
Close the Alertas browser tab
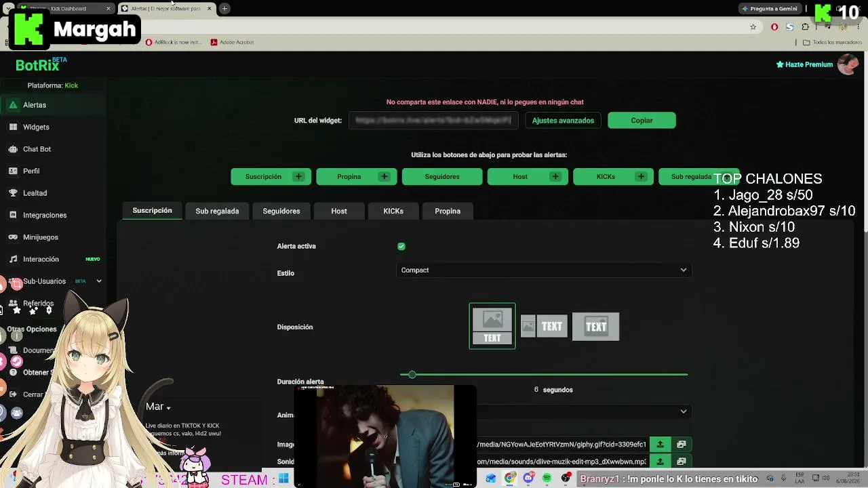tap(209, 9)
